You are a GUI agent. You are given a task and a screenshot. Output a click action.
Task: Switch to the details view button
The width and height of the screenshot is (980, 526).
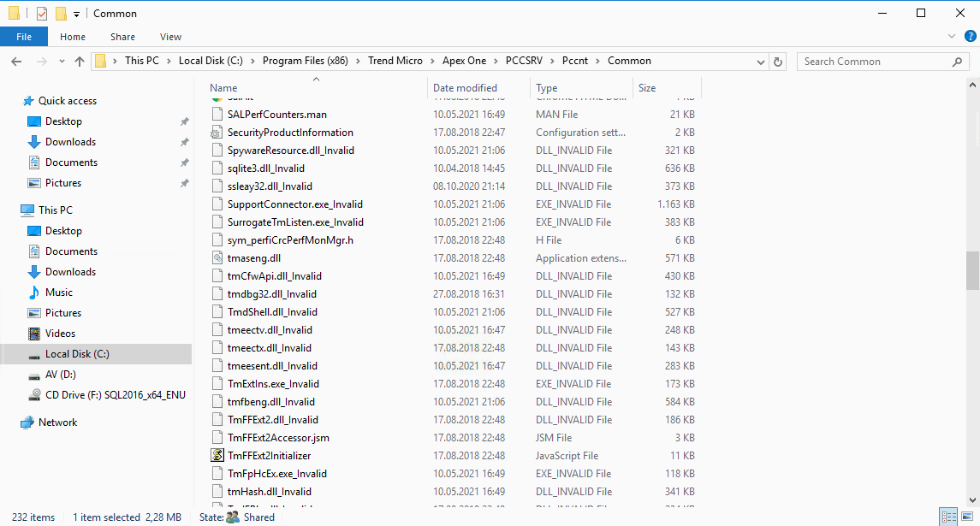pyautogui.click(x=948, y=517)
